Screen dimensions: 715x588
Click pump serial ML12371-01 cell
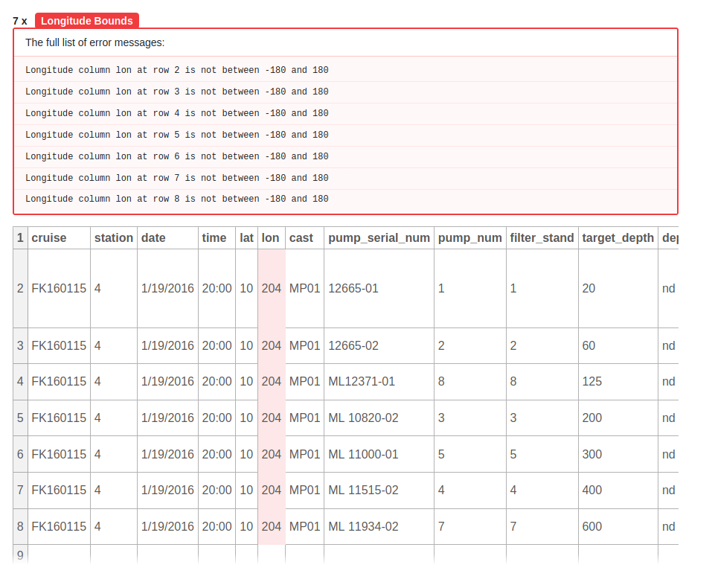tap(379, 381)
